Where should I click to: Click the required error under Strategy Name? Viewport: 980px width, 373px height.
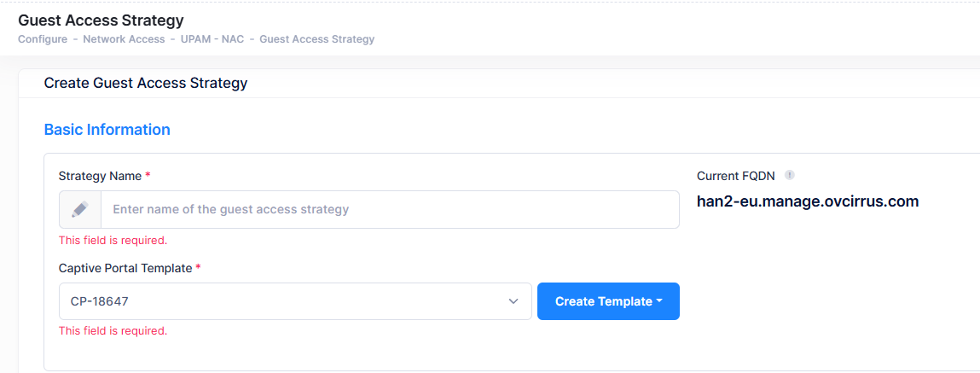(113, 240)
